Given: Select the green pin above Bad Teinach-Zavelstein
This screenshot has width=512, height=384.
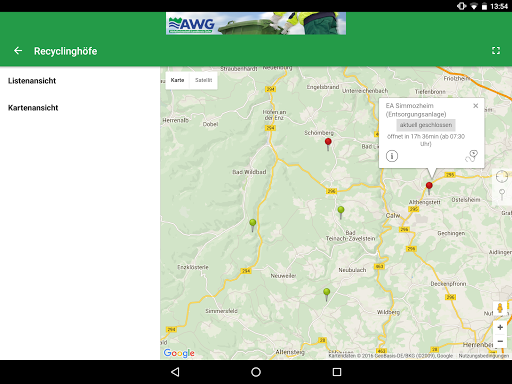Looking at the screenshot, I should (x=341, y=212).
